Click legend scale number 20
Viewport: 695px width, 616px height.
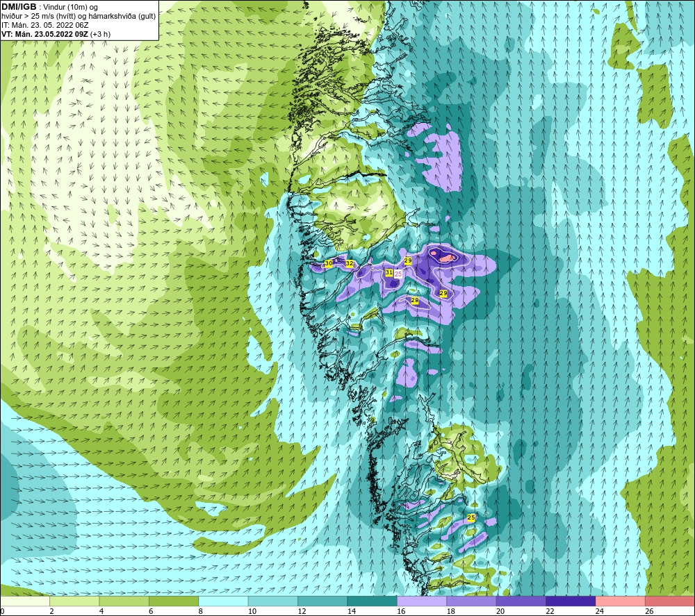(500, 611)
